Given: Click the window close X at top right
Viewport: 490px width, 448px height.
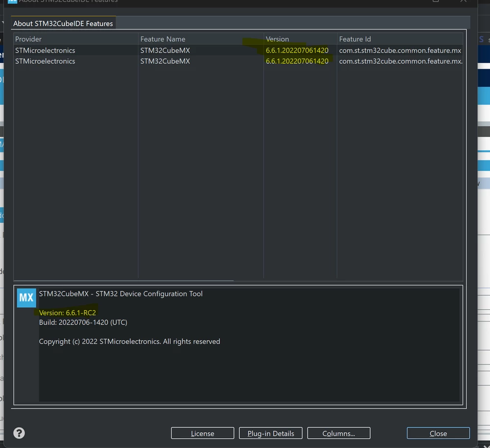Looking at the screenshot, I should 464,1.
